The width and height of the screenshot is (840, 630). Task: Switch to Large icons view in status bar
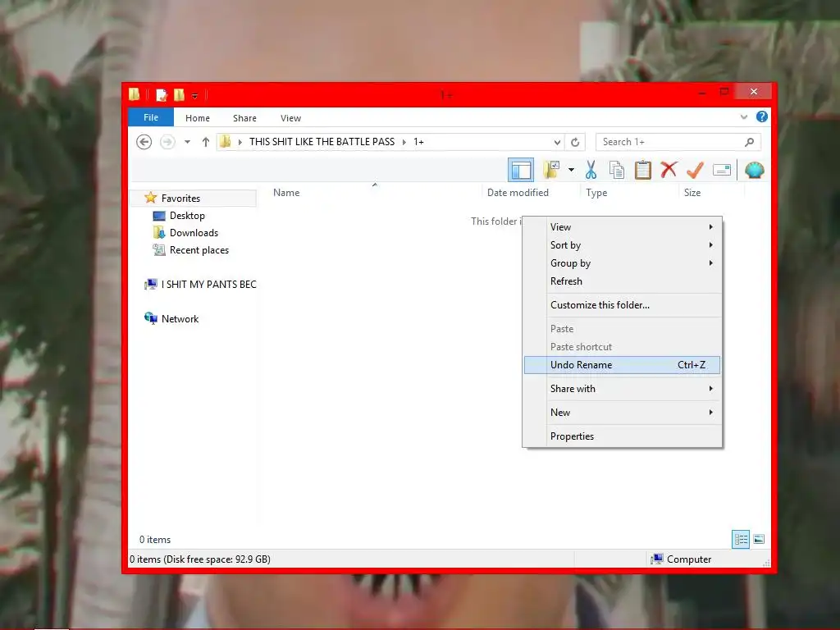[759, 539]
